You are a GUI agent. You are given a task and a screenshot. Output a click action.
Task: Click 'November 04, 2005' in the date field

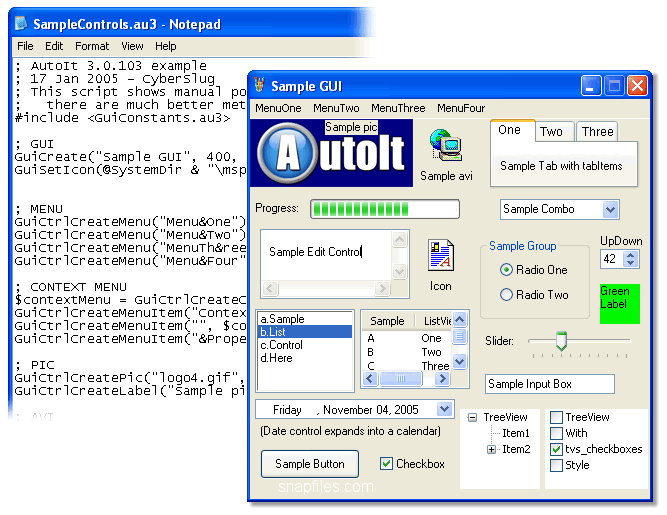(x=371, y=410)
